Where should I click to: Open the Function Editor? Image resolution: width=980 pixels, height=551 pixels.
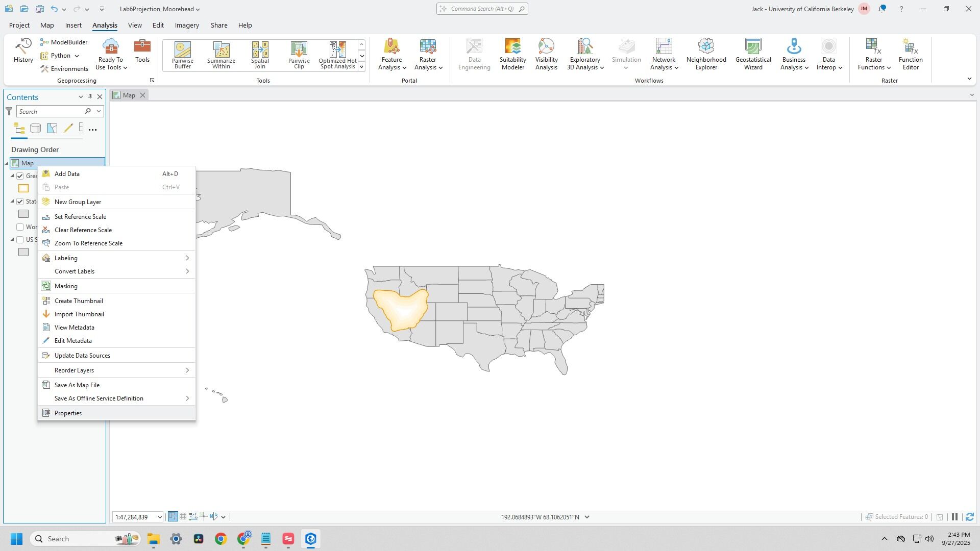pyautogui.click(x=910, y=54)
